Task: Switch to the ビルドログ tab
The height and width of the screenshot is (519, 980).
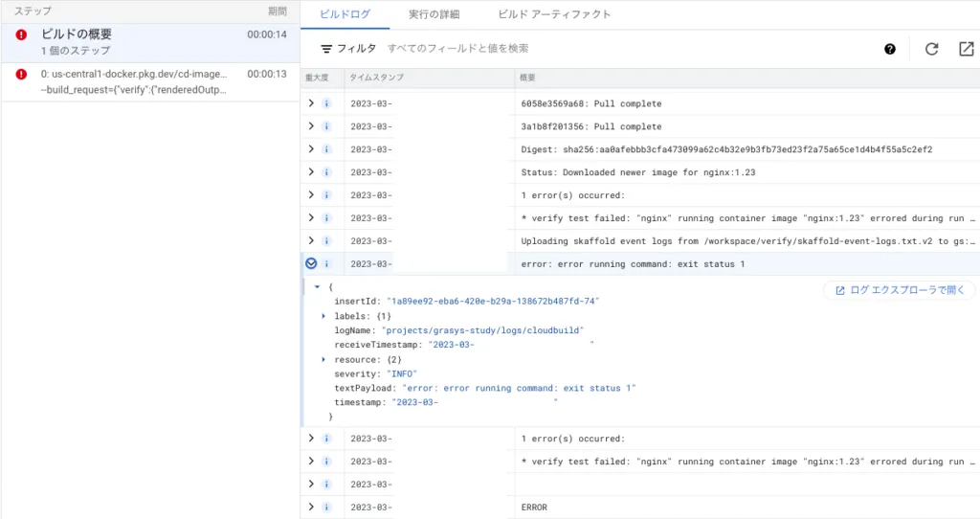Action: [345, 14]
